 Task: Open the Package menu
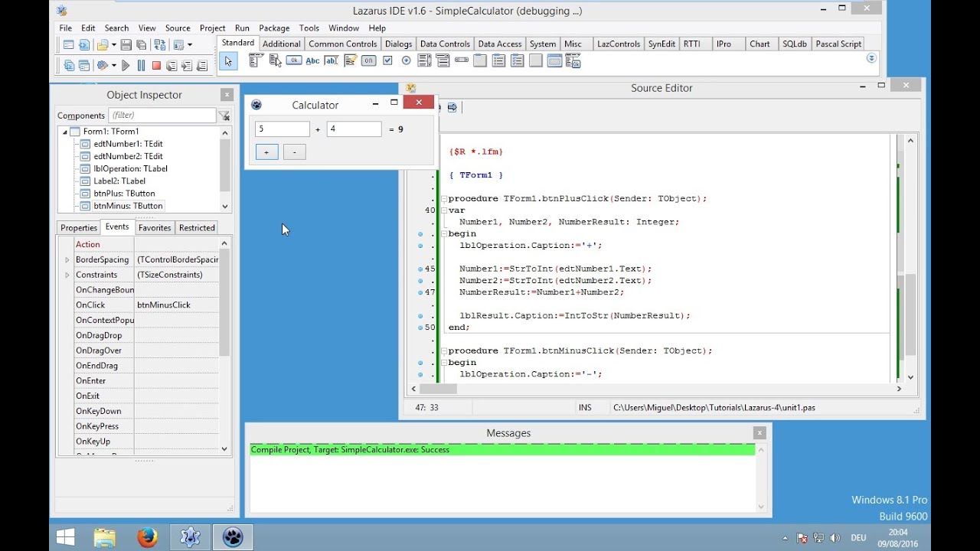click(274, 28)
